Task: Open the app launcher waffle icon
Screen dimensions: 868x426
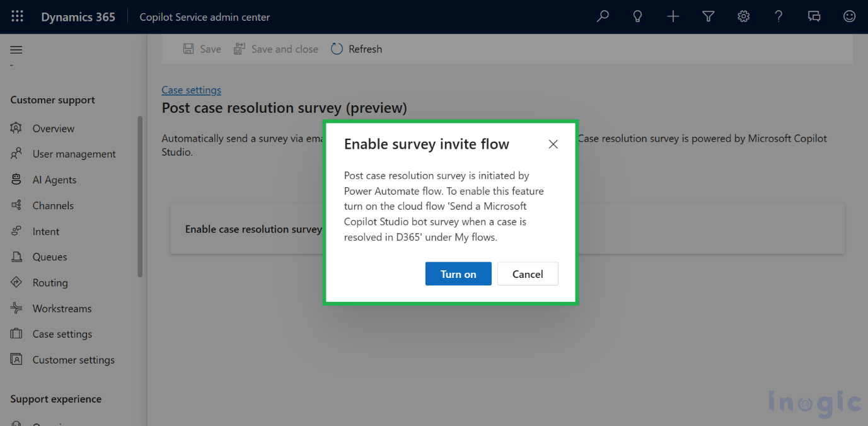Action: pyautogui.click(x=17, y=17)
